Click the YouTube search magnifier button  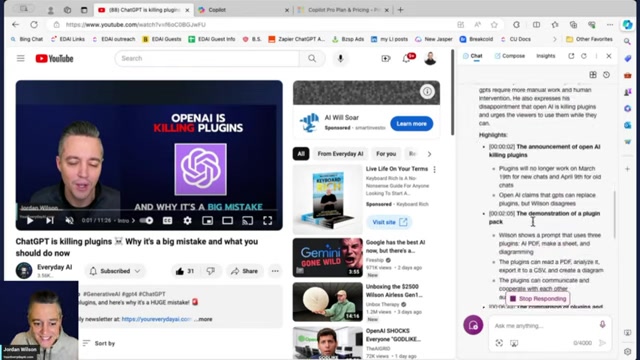tap(312, 58)
